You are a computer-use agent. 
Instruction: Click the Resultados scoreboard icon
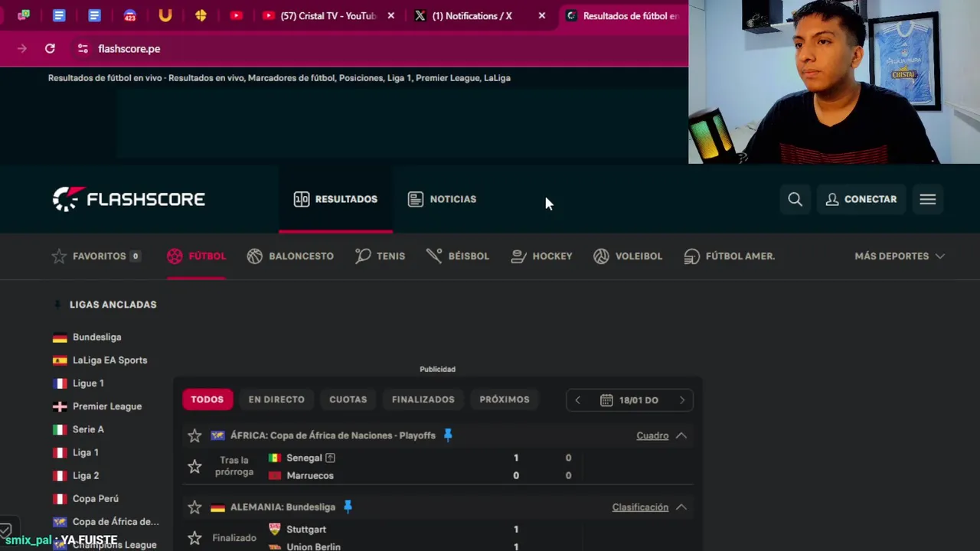(x=302, y=199)
